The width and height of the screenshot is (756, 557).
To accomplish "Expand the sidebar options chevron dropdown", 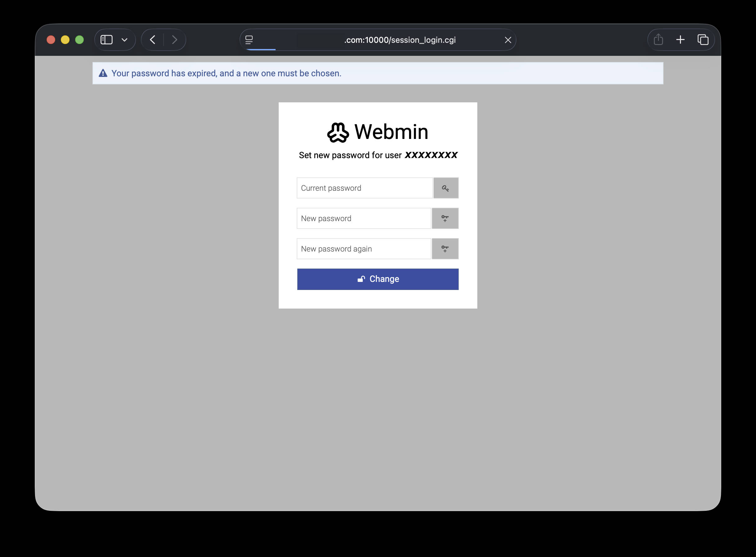I will pyautogui.click(x=124, y=40).
